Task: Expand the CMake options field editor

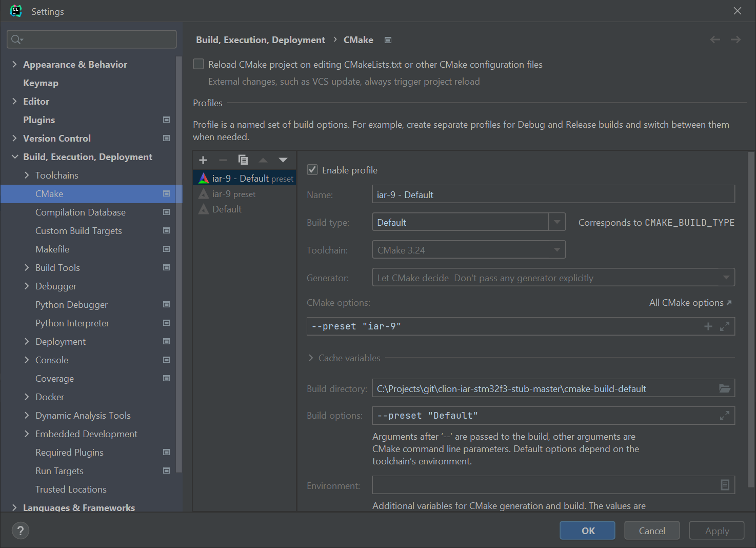Action: [725, 326]
